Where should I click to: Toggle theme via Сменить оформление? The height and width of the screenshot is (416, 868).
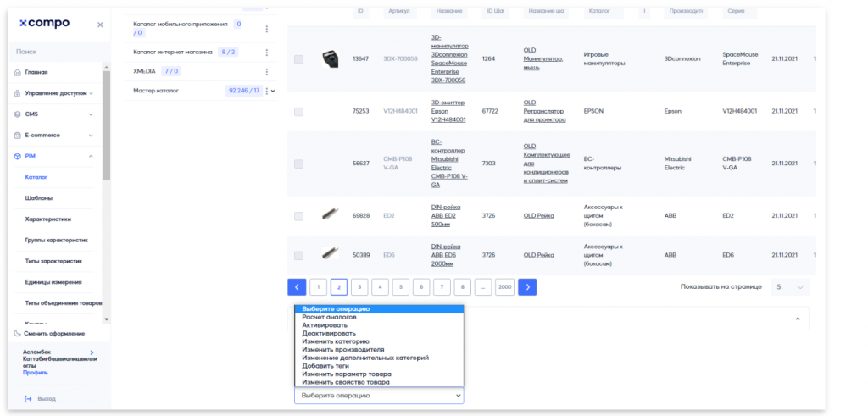coord(49,334)
